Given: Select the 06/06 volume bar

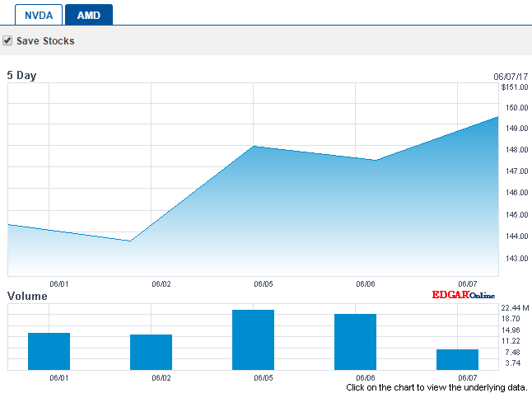Looking at the screenshot, I should [355, 342].
